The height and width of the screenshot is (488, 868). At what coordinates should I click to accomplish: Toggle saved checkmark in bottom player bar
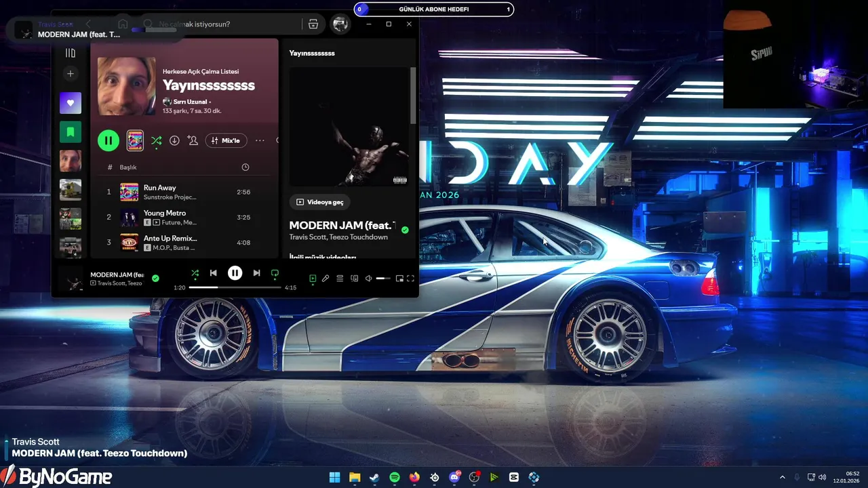click(x=155, y=278)
